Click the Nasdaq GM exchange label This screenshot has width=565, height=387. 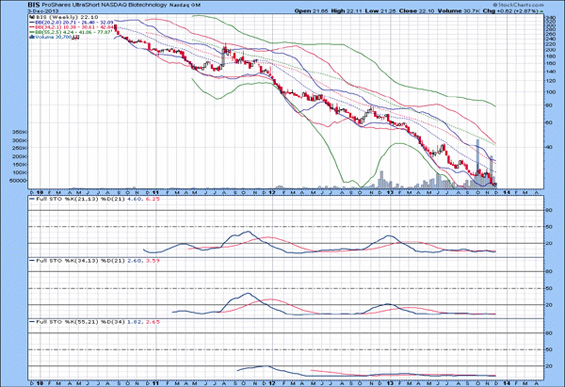(184, 5)
